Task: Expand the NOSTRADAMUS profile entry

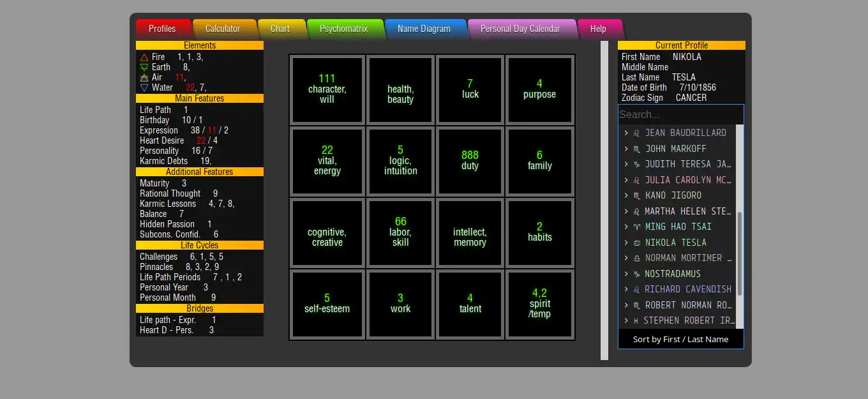Action: (626, 274)
